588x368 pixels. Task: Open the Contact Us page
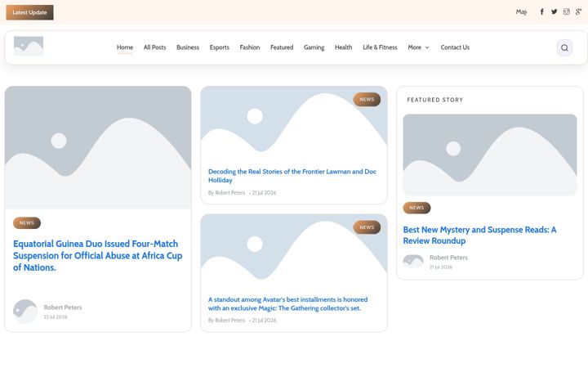pyautogui.click(x=455, y=47)
